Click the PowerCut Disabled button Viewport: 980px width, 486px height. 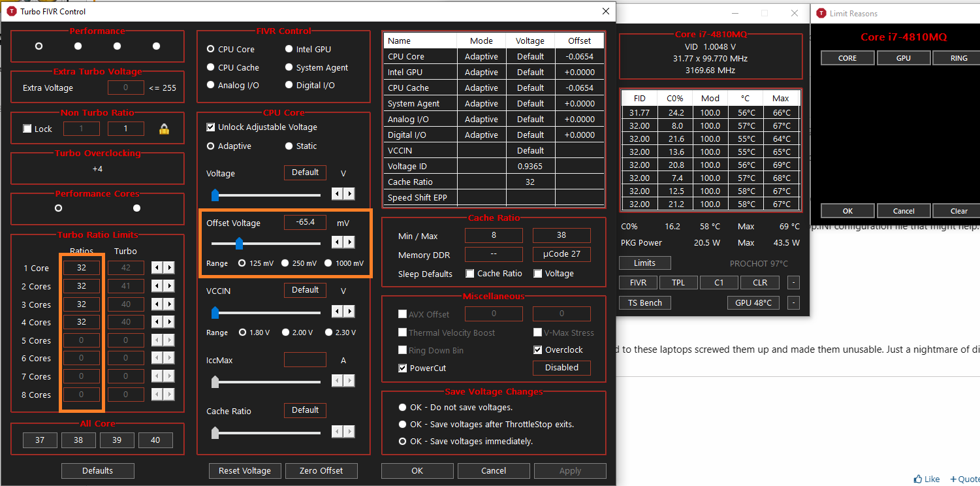(x=561, y=368)
